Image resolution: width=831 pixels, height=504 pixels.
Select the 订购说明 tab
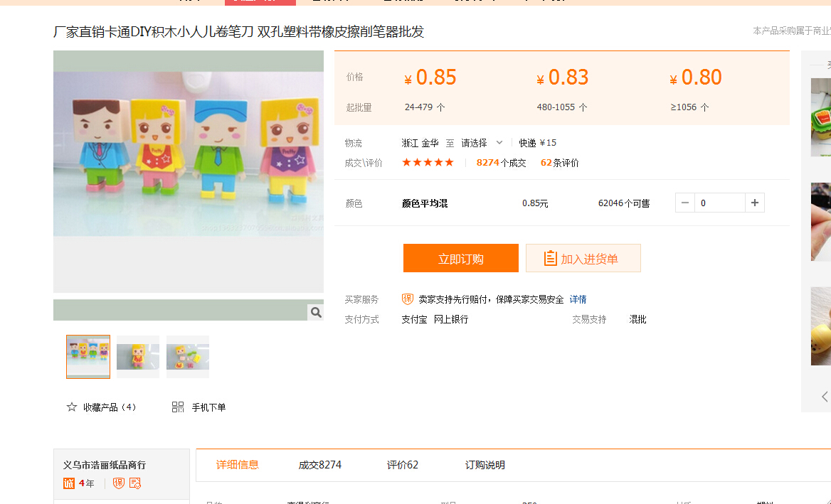(485, 465)
